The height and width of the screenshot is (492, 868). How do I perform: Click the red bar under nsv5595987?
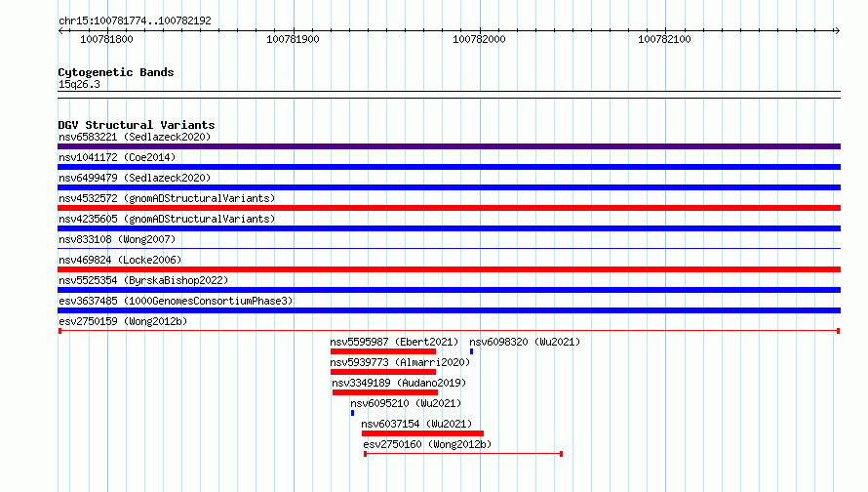(383, 351)
